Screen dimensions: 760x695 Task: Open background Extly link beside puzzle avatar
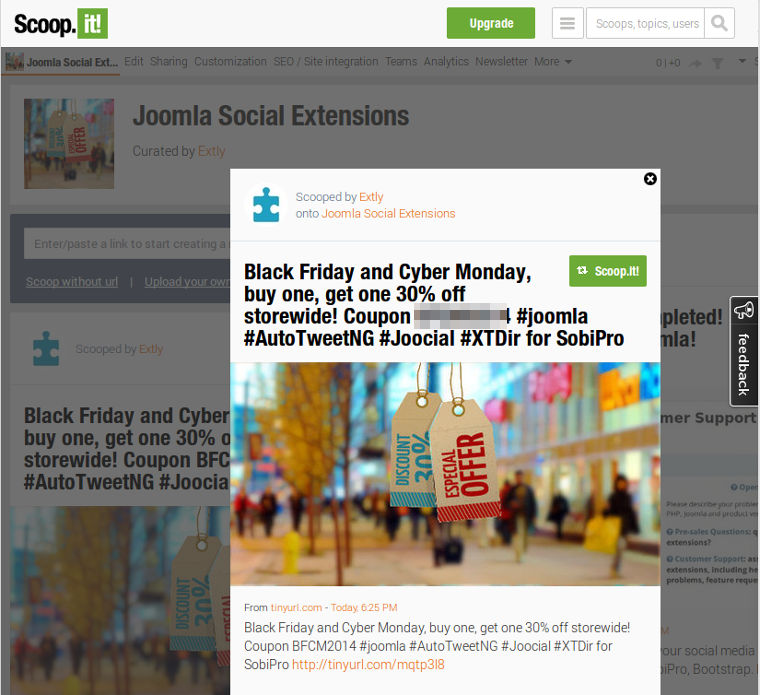pos(151,349)
